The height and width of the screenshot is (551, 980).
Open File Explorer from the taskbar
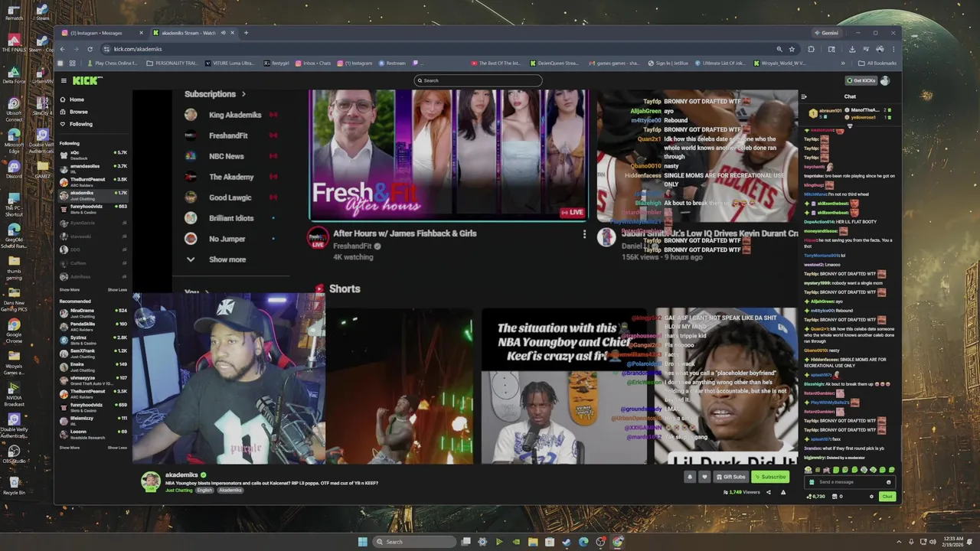coord(533,542)
